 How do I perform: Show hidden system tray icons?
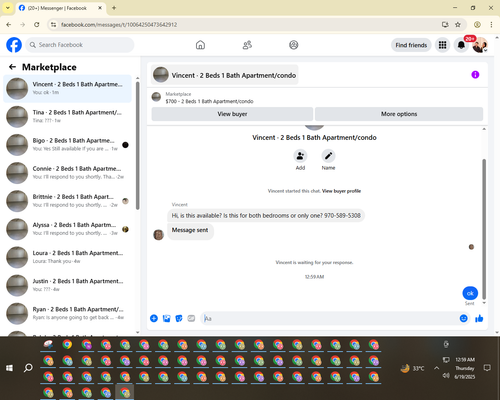click(x=436, y=368)
